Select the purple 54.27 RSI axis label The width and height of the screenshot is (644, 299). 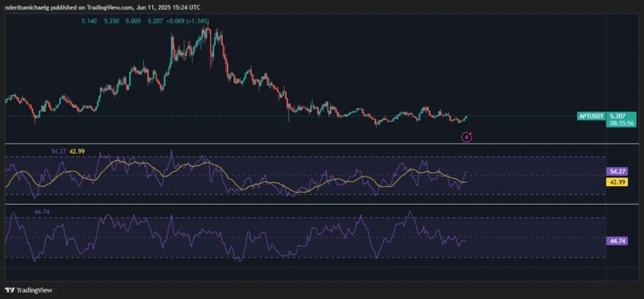coord(617,172)
